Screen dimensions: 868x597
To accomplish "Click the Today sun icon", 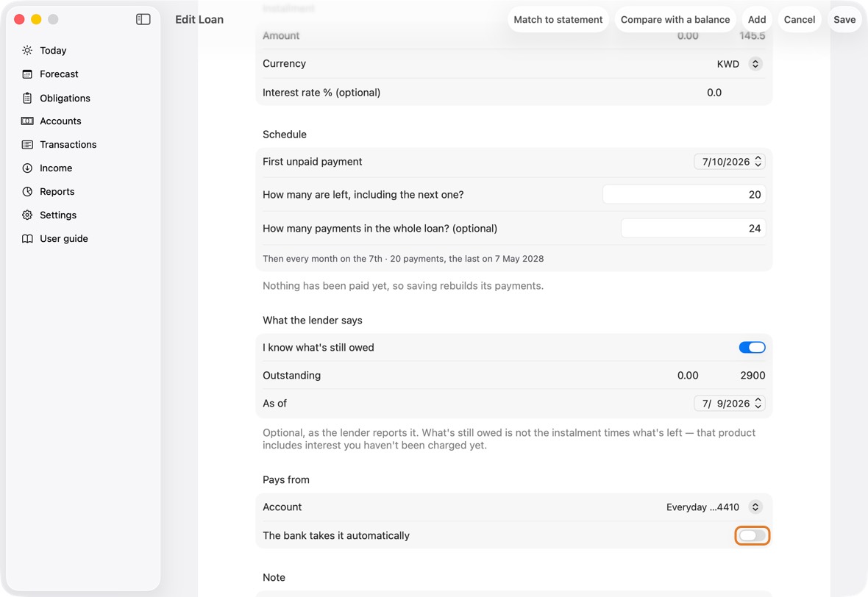I will coord(27,50).
